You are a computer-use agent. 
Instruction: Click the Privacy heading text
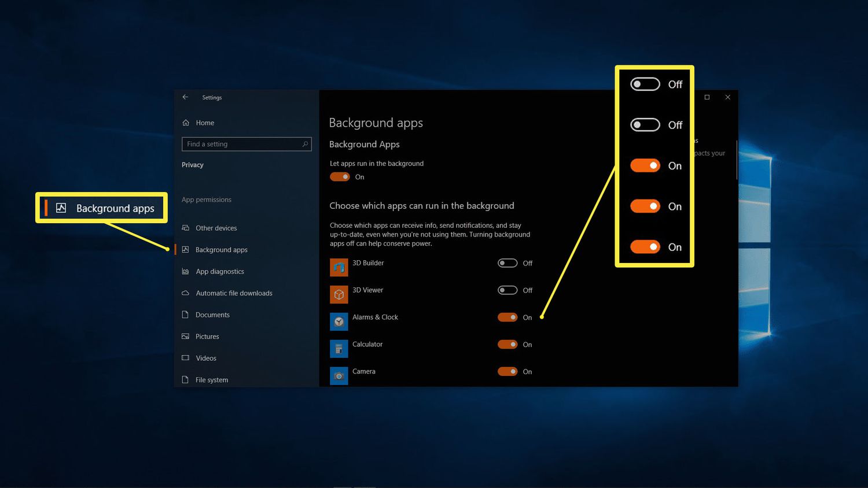(193, 165)
